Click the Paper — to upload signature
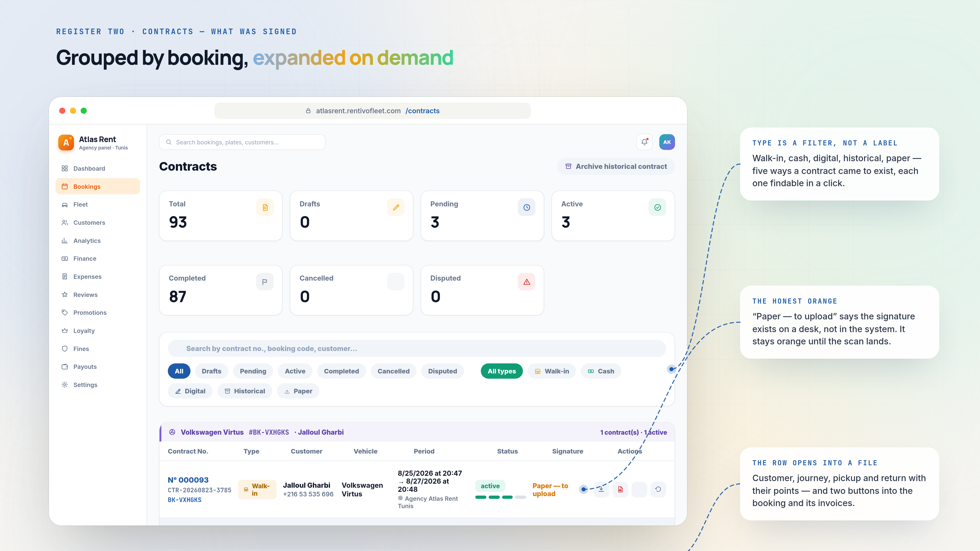980x551 pixels. 550,490
